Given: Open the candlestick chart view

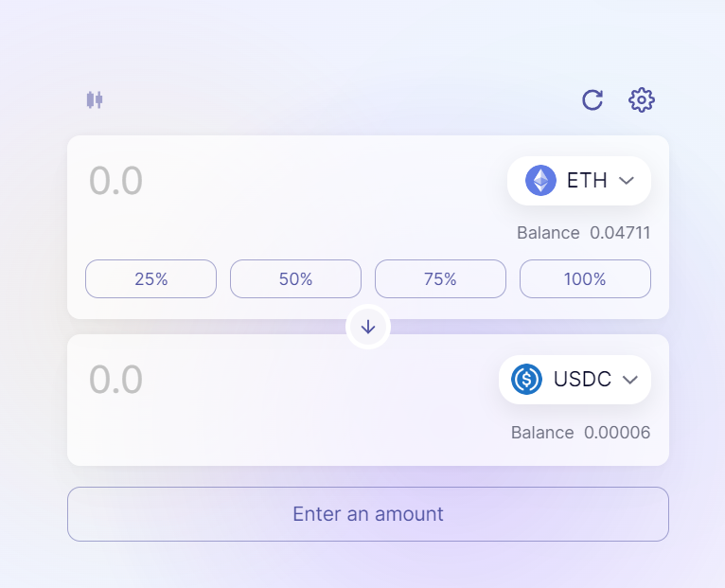Looking at the screenshot, I should click(x=94, y=99).
